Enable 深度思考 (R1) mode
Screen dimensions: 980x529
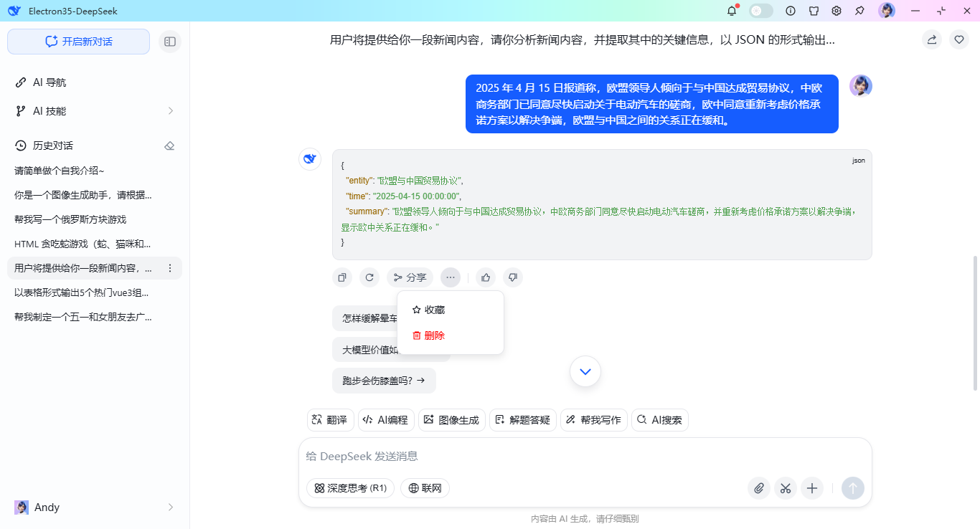[350, 488]
